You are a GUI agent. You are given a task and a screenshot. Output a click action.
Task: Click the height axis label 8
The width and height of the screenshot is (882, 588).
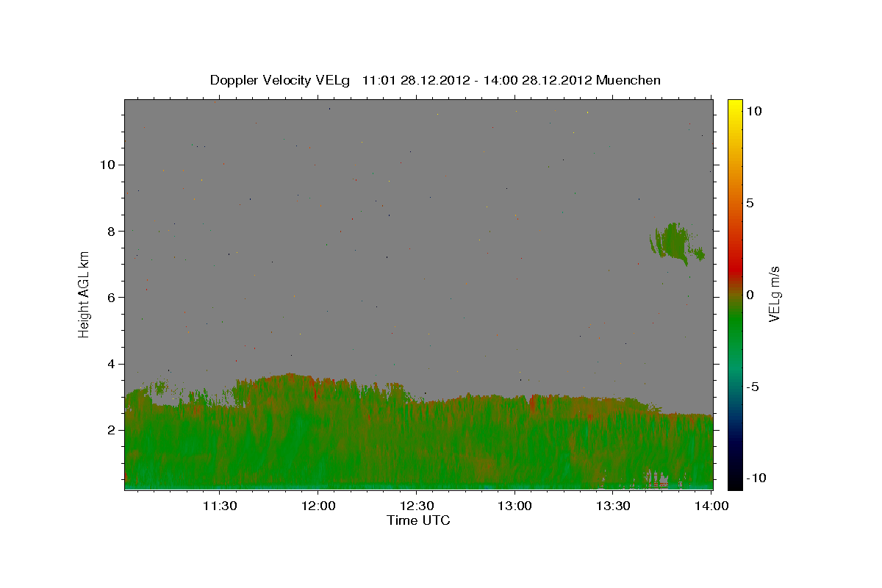click(112, 231)
